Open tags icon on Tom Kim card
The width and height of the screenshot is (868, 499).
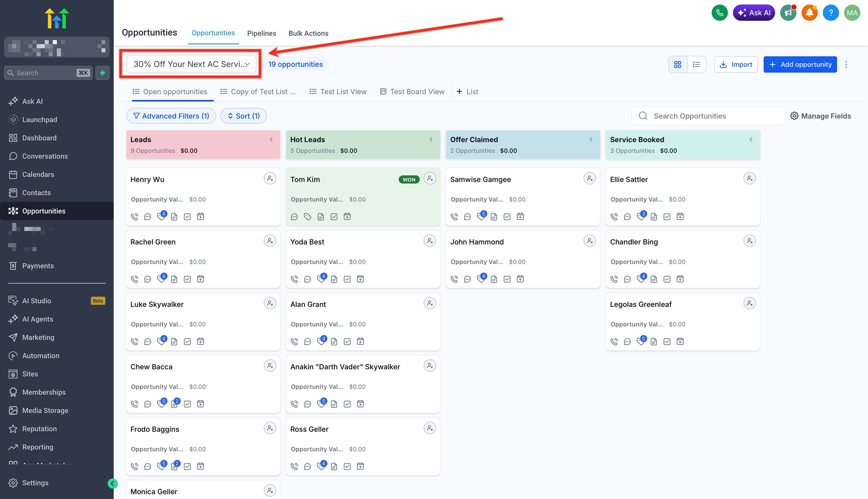pyautogui.click(x=307, y=217)
